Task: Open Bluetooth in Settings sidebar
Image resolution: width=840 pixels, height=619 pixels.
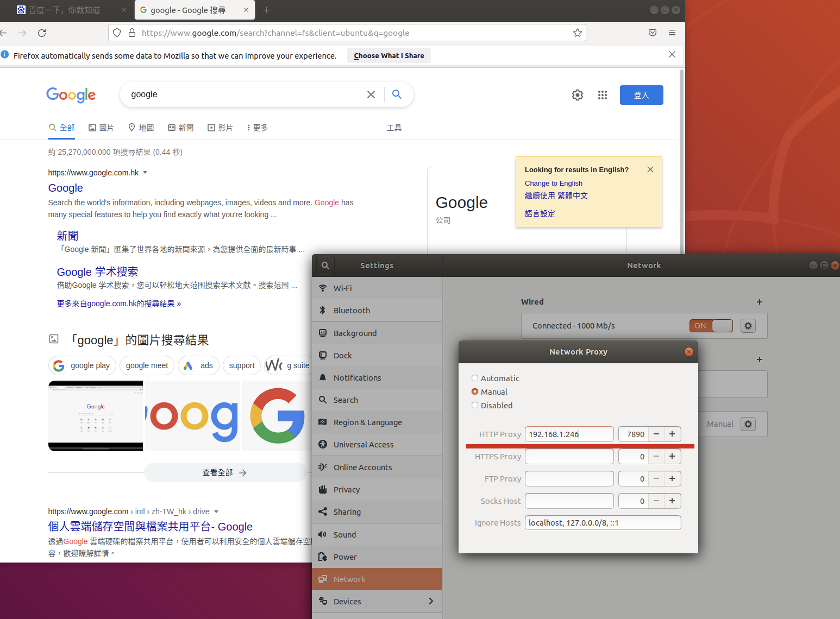Action: pos(351,311)
